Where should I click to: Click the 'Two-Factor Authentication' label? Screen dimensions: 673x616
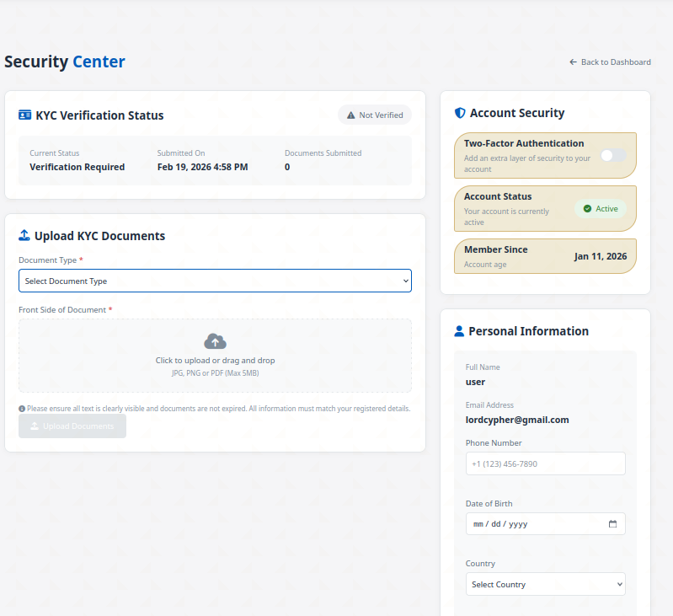(524, 143)
